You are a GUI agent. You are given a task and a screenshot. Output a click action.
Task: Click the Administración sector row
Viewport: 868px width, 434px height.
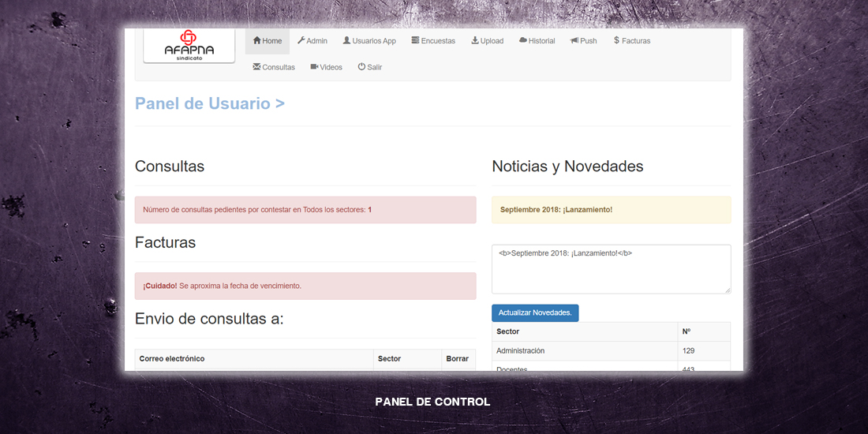(x=611, y=351)
